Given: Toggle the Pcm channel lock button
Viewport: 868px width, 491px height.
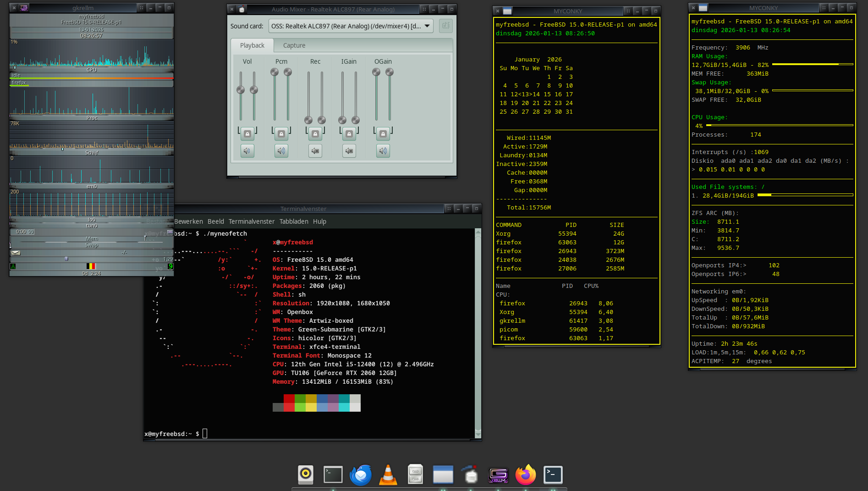Looking at the screenshot, I should [281, 134].
